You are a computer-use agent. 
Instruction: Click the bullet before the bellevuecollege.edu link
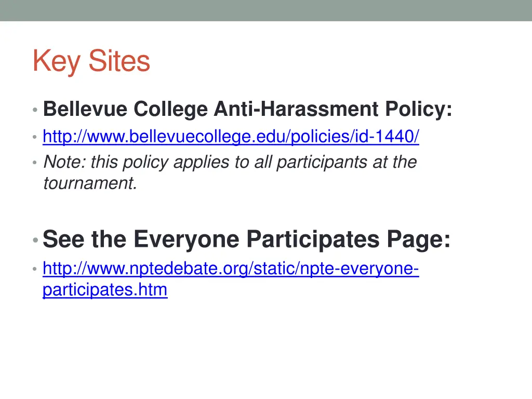tap(35, 137)
